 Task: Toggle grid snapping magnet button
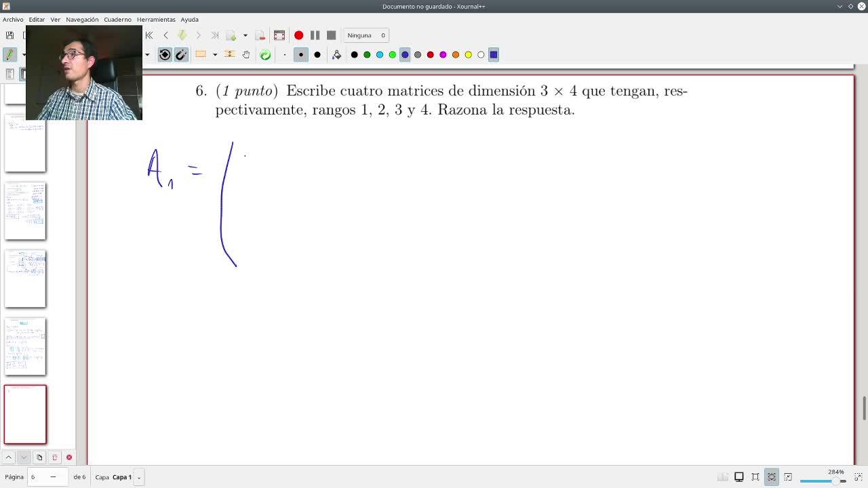(x=181, y=55)
